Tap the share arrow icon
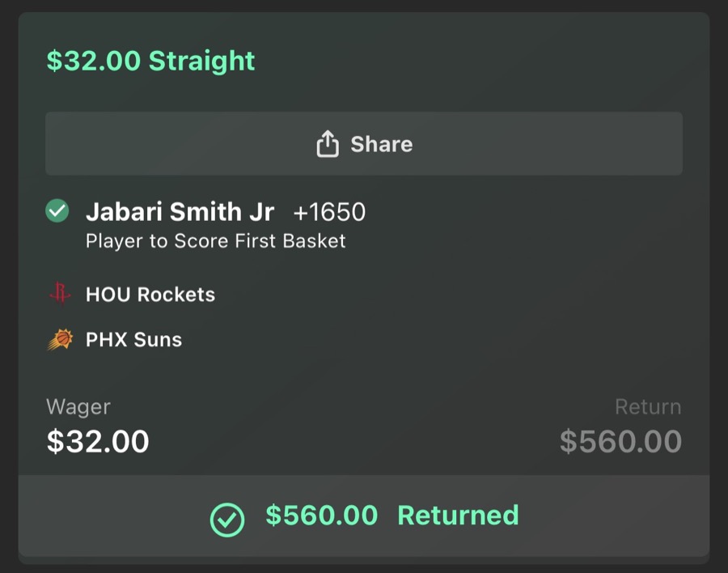 click(327, 143)
